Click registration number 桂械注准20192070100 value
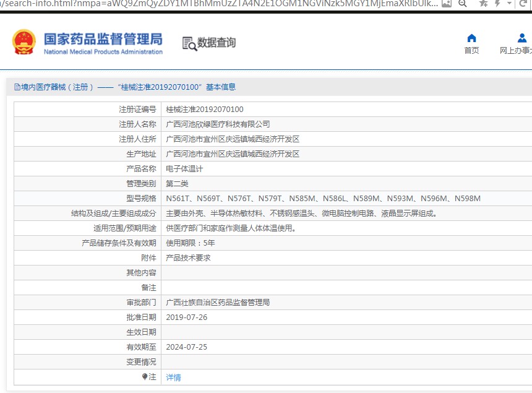 [205, 109]
